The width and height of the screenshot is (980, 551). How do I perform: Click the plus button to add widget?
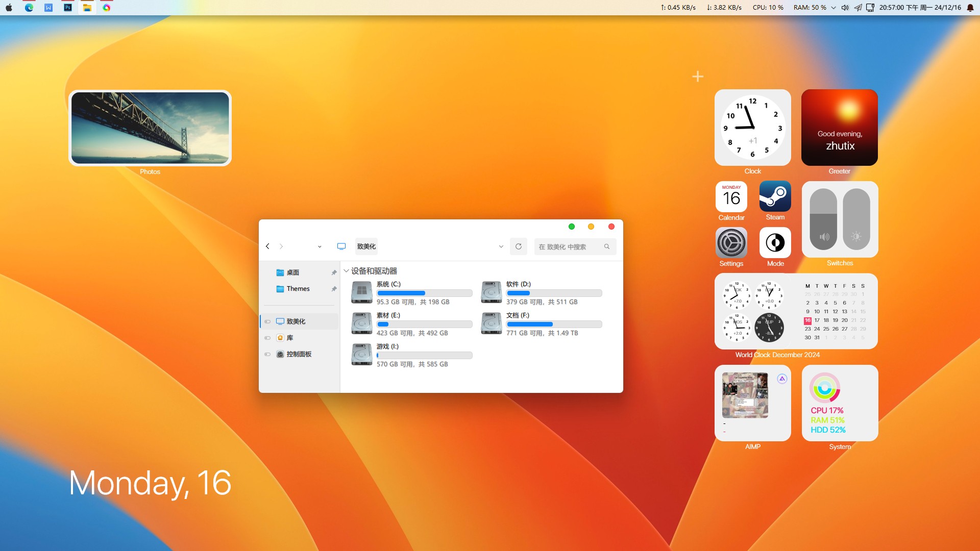pyautogui.click(x=697, y=77)
